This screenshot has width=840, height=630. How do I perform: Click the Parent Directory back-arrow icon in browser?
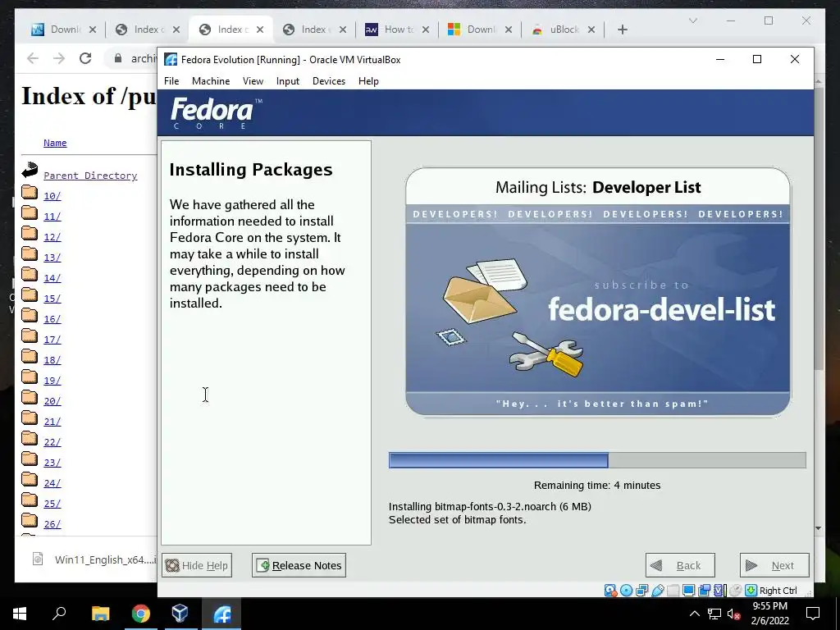pos(30,171)
